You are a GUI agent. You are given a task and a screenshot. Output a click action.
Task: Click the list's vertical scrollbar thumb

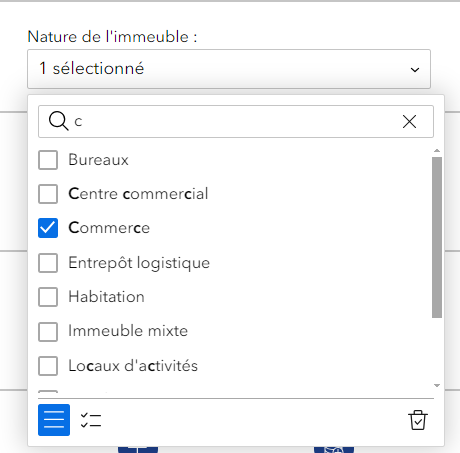437,237
